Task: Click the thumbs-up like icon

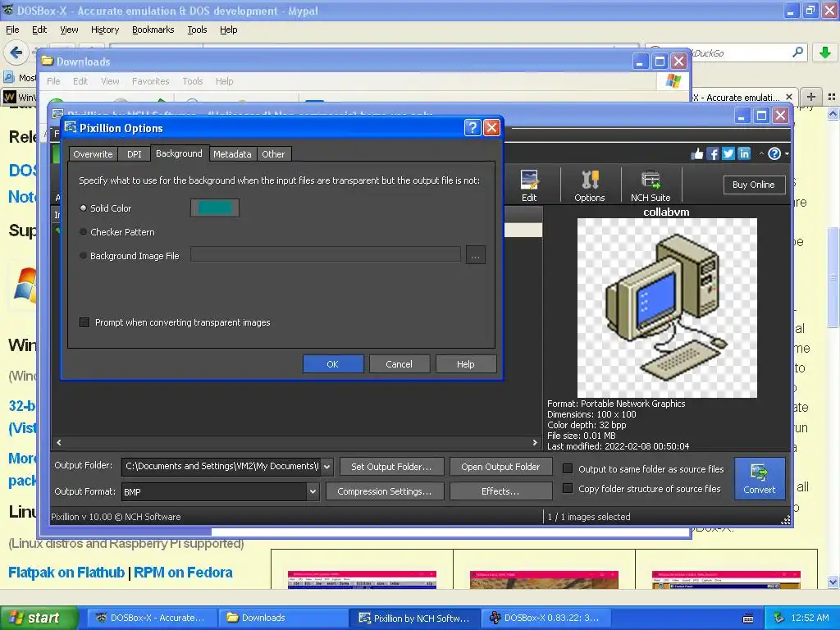Action: coord(697,154)
